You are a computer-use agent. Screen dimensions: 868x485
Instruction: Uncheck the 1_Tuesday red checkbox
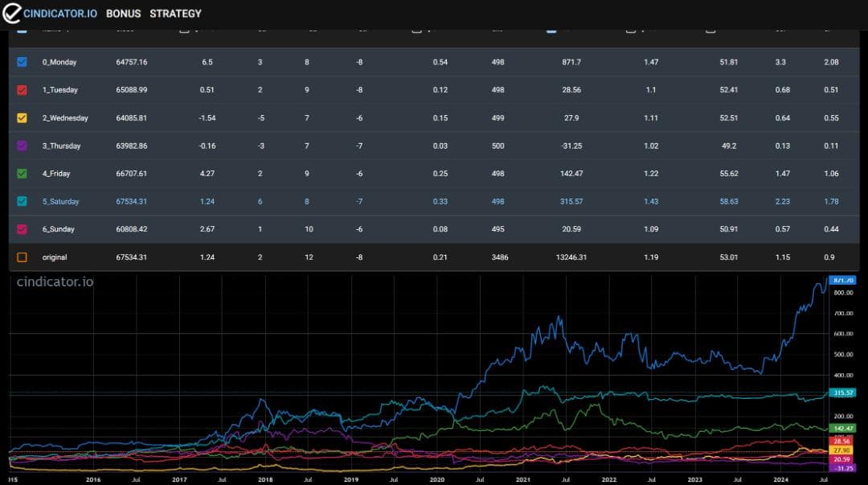coord(22,90)
